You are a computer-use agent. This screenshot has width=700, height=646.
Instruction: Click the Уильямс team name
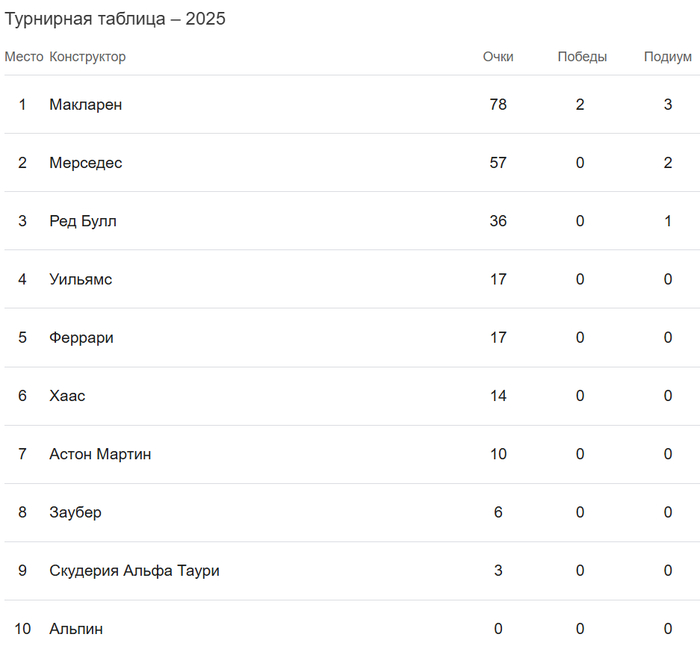click(x=81, y=279)
